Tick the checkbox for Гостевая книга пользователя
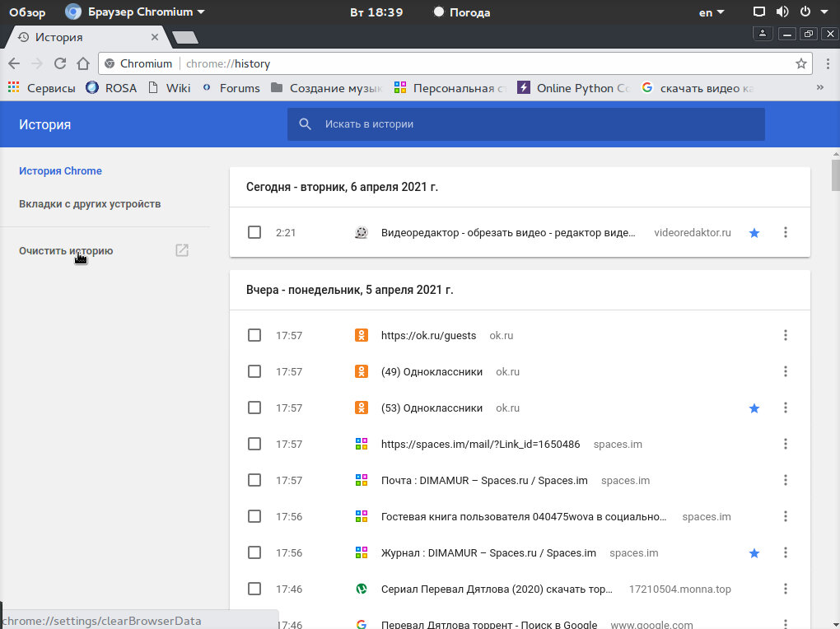Viewport: 840px width, 629px height. tap(254, 516)
